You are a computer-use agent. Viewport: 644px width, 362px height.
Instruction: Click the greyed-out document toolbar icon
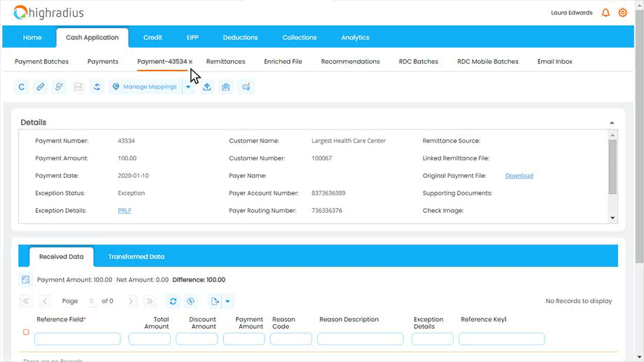point(78,87)
